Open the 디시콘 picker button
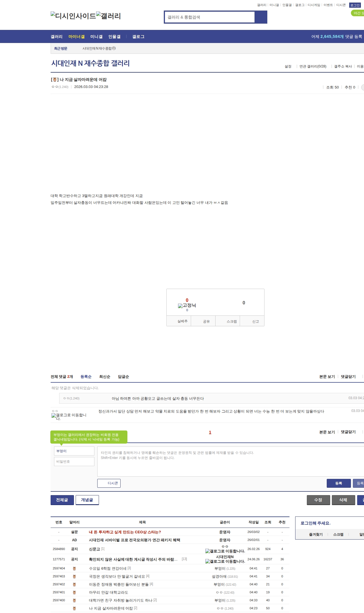 click(x=109, y=483)
